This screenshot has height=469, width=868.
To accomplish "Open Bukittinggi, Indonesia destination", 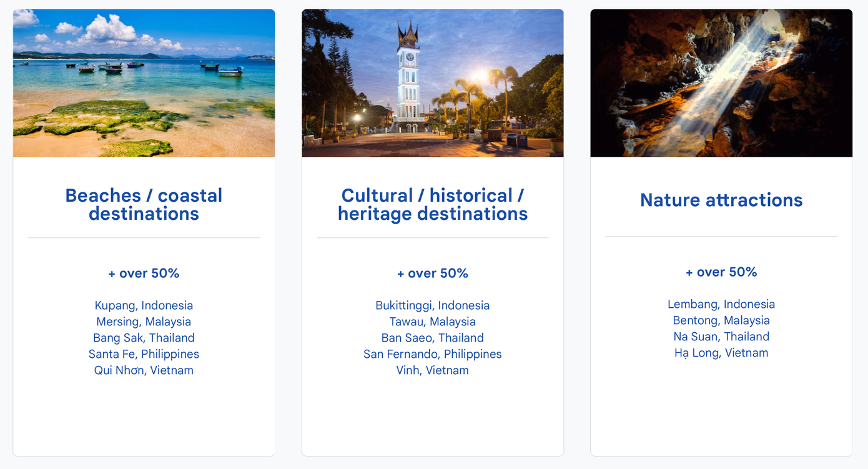I will pos(432,305).
